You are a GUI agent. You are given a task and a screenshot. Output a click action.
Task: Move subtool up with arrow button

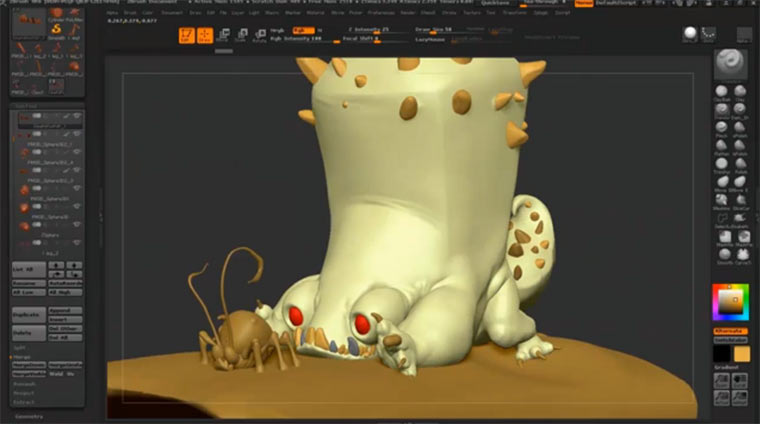pyautogui.click(x=56, y=265)
